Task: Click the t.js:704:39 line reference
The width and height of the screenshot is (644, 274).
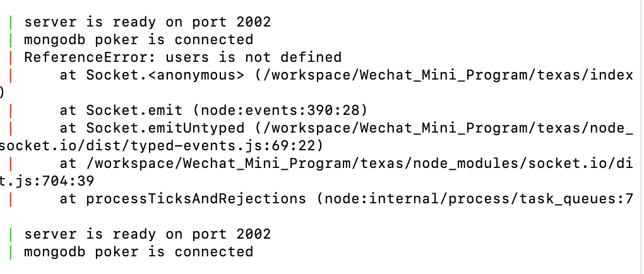Action: click(x=47, y=181)
